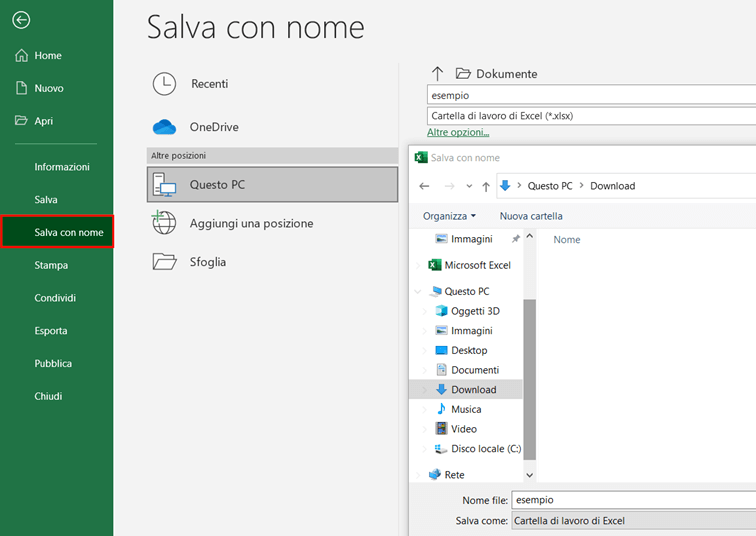Click dialog back arrow button
This screenshot has height=536, width=756.
424,186
